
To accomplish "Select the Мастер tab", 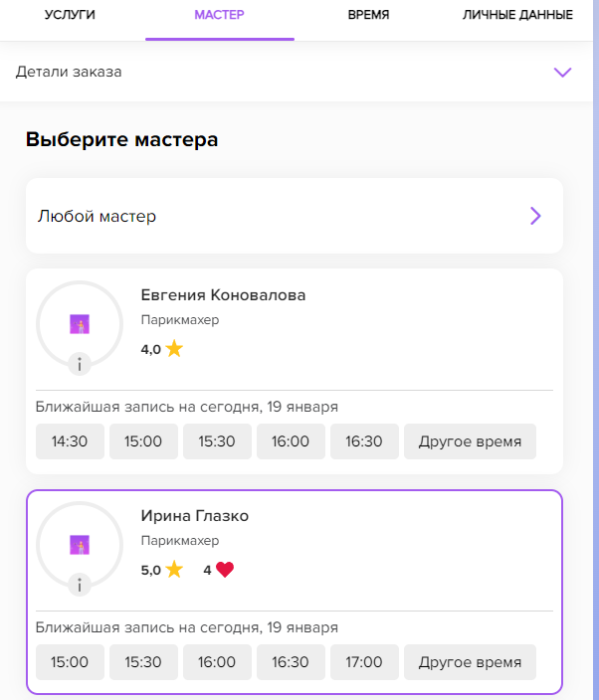I will pos(219,15).
